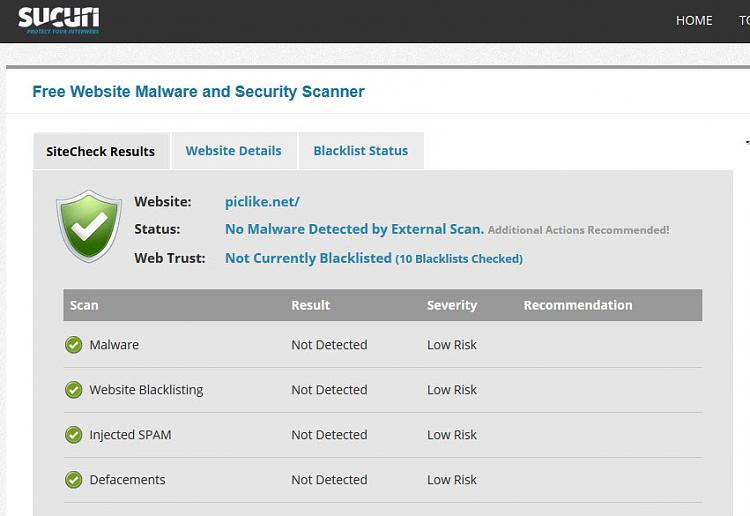Click Low Risk in the Website Blacklisting row
Viewport: 750px width, 516px height.
click(x=452, y=390)
